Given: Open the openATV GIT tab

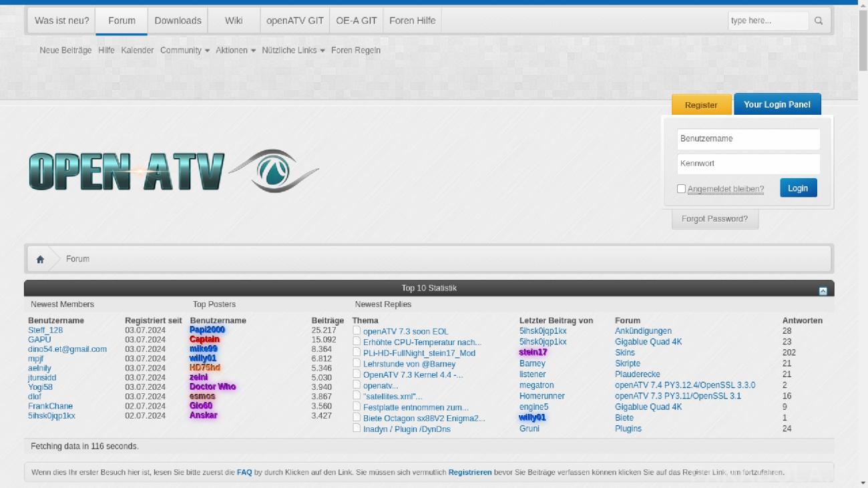Looking at the screenshot, I should [x=295, y=21].
